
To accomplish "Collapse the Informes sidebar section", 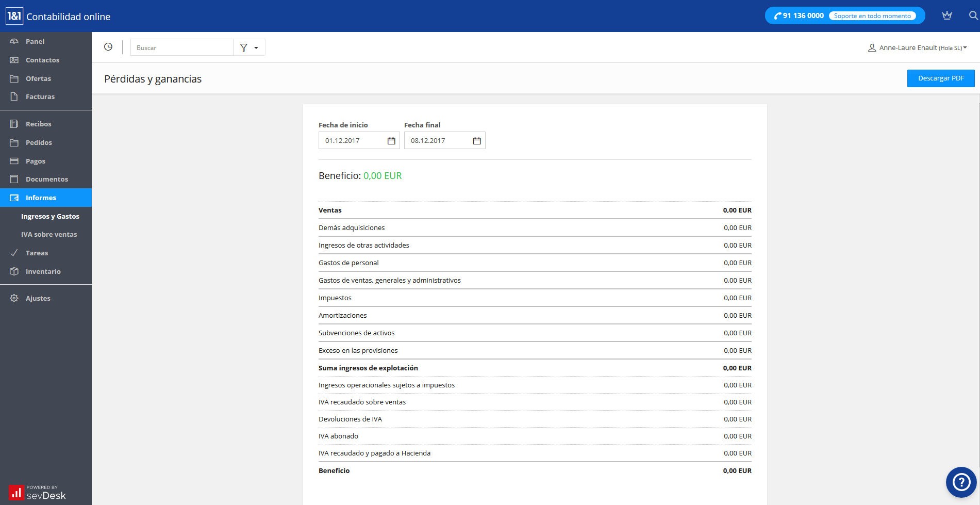I will [41, 198].
